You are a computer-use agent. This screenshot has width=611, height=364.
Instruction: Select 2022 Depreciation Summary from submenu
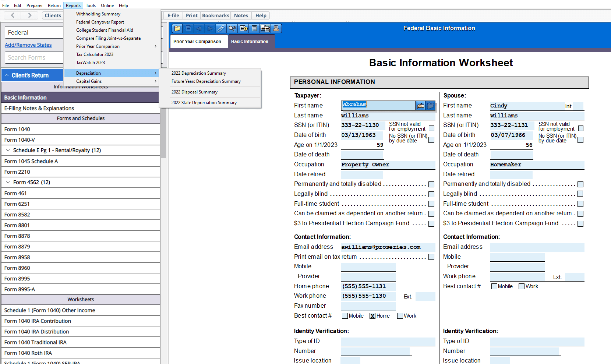coord(198,73)
